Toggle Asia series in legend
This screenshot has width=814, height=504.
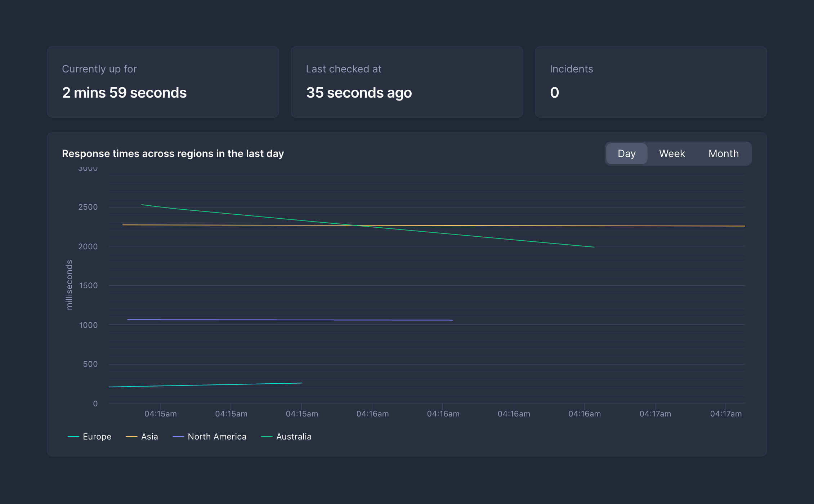tap(149, 437)
